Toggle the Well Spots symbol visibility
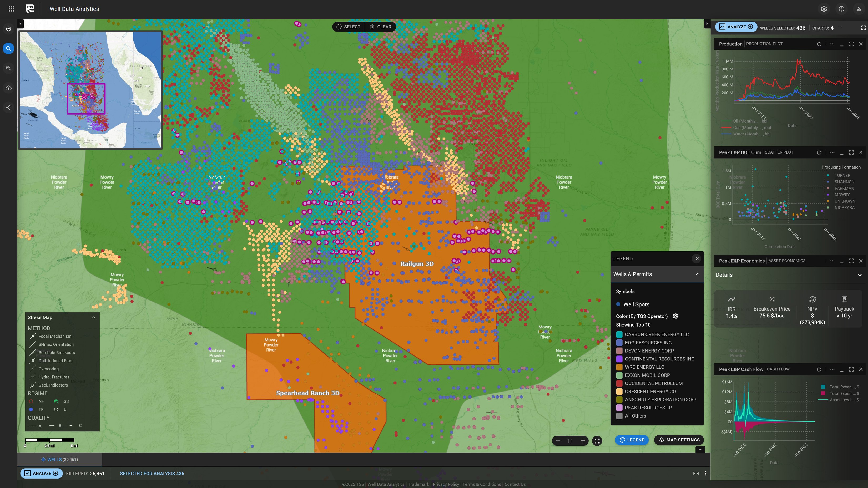 [618, 304]
